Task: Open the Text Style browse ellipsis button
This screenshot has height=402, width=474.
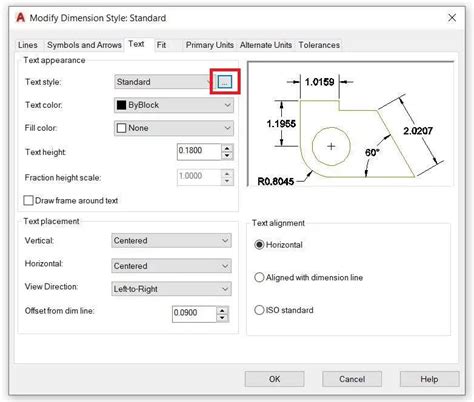Action: click(225, 82)
